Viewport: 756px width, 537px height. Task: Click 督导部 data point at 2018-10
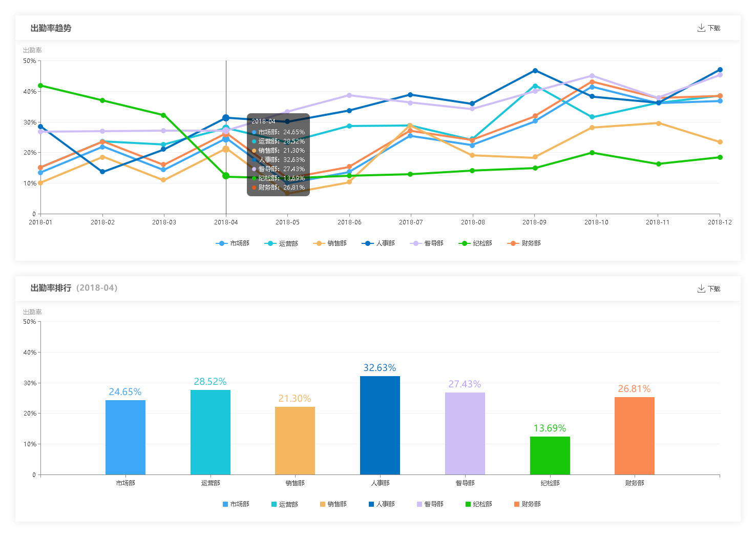(592, 76)
